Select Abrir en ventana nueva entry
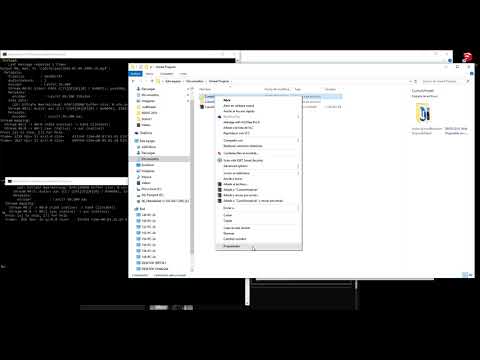The image size is (480, 360). 239,106
